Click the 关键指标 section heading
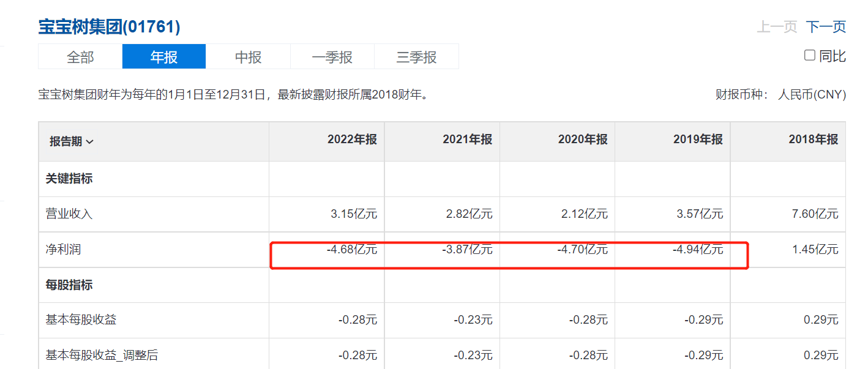Screen dimensions: 868x369 69,179
